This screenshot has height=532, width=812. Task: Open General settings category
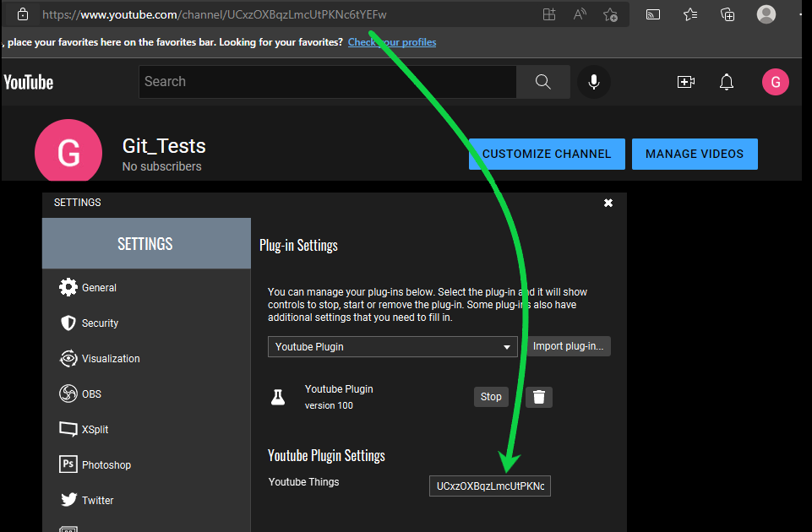click(x=146, y=287)
